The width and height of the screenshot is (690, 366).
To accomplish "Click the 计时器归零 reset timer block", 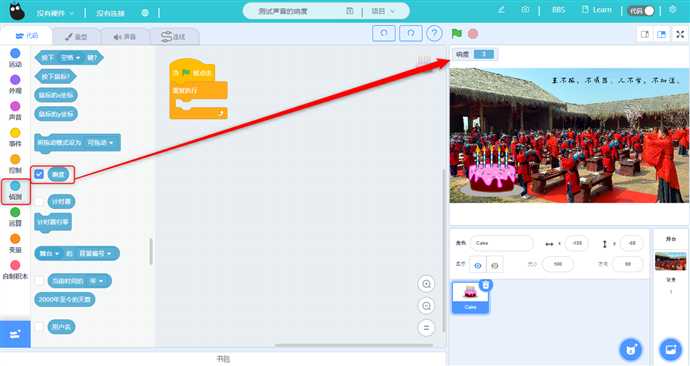I will (x=53, y=222).
